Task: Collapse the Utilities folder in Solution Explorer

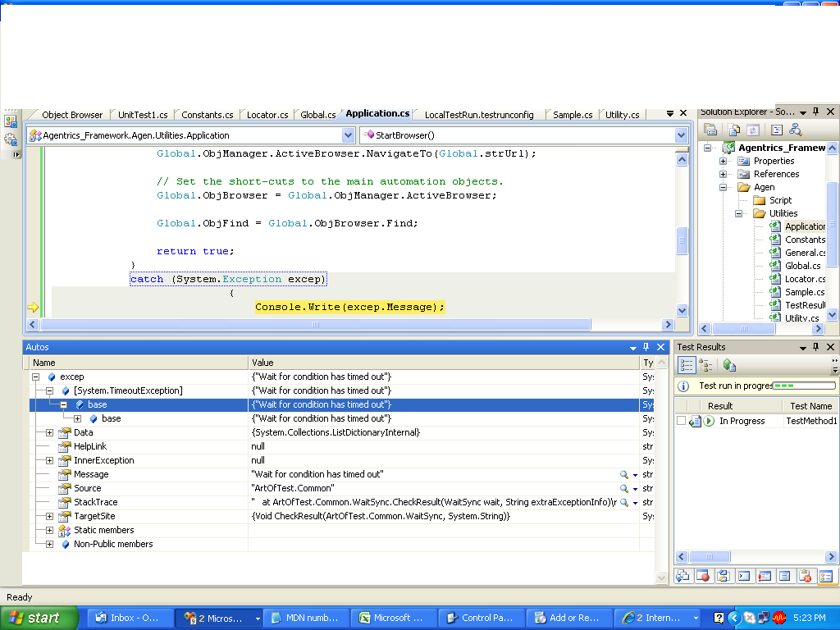Action: [x=738, y=213]
